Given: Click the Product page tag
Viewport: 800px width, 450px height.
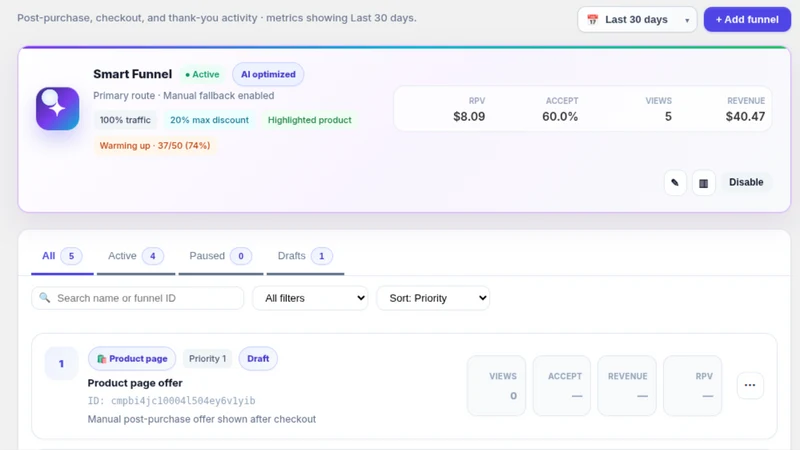Looking at the screenshot, I should [x=132, y=359].
